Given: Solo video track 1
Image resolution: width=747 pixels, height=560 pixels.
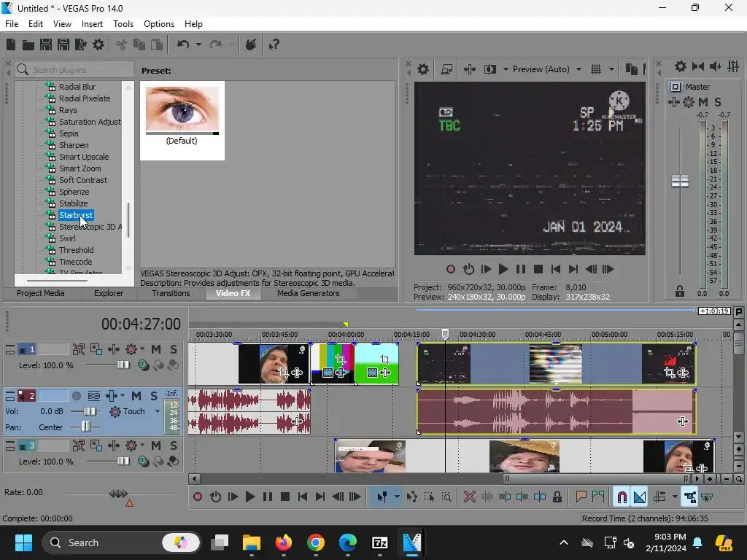Looking at the screenshot, I should click(174, 349).
